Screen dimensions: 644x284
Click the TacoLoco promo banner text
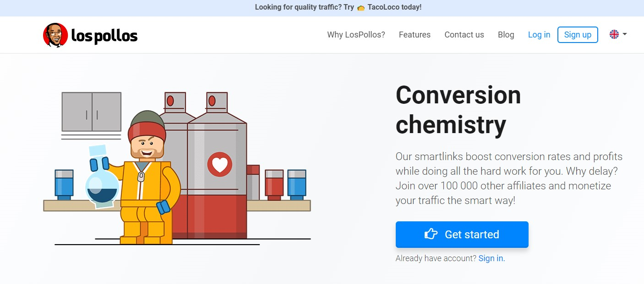pyautogui.click(x=338, y=7)
